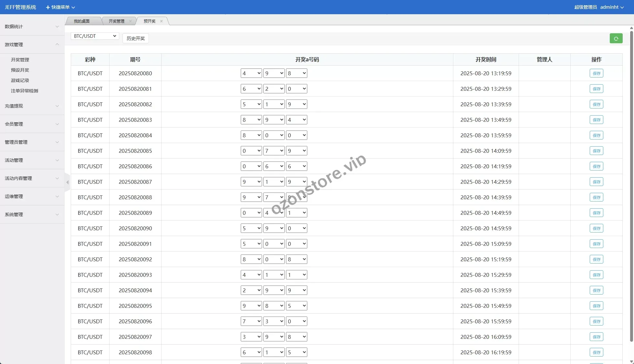
Task: Click the sidebar collapse arrow handle
Action: point(67,182)
